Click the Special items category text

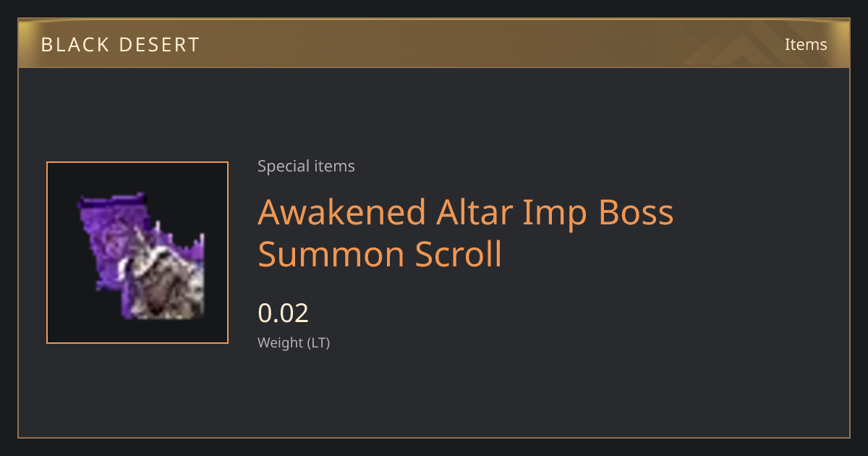click(306, 166)
